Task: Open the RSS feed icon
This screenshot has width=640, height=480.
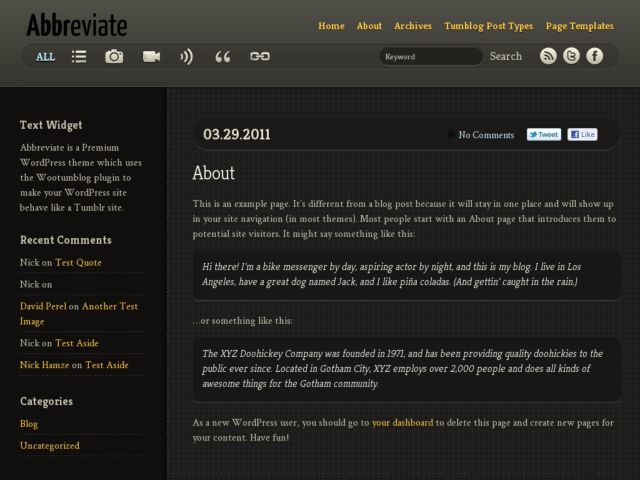Action: [548, 56]
